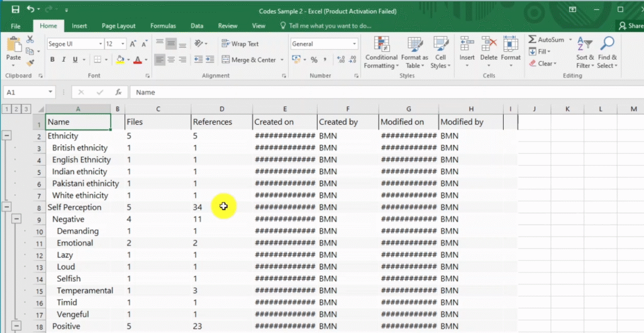
Task: Collapse the Self Perception outline group
Action: tap(7, 206)
